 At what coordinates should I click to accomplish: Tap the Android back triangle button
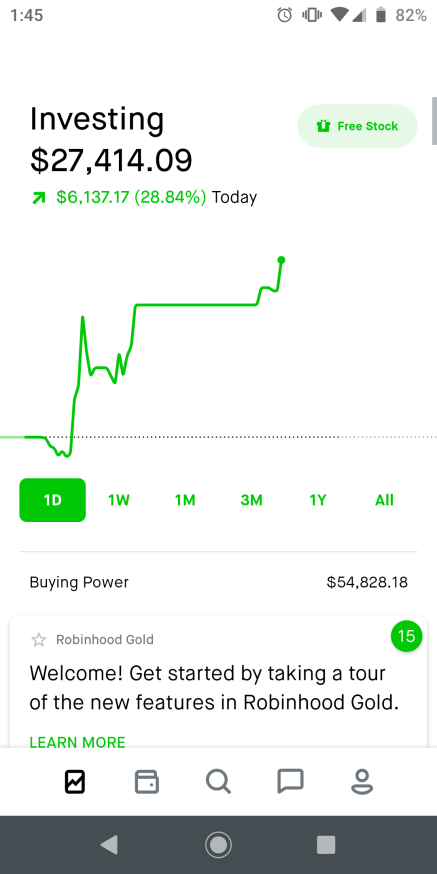(x=109, y=845)
